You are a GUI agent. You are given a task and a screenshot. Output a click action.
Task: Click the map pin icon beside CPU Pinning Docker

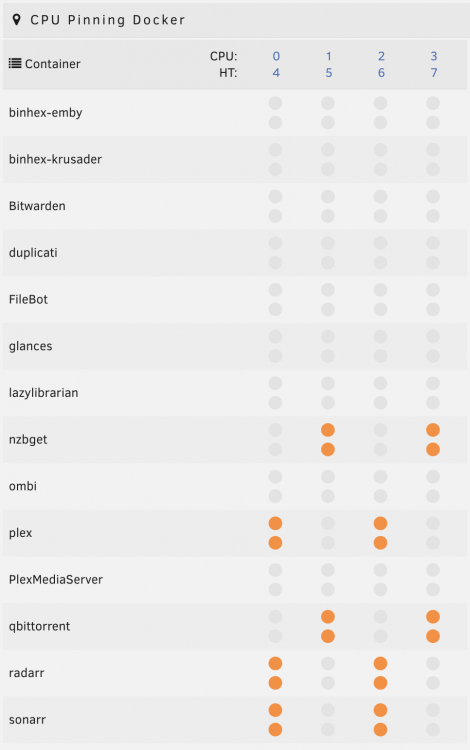[16, 20]
